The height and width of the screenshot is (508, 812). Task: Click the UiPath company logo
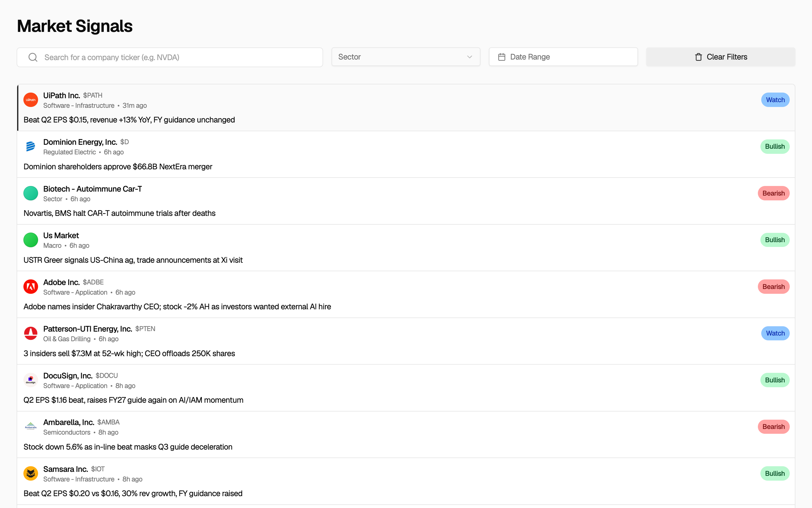click(30, 100)
